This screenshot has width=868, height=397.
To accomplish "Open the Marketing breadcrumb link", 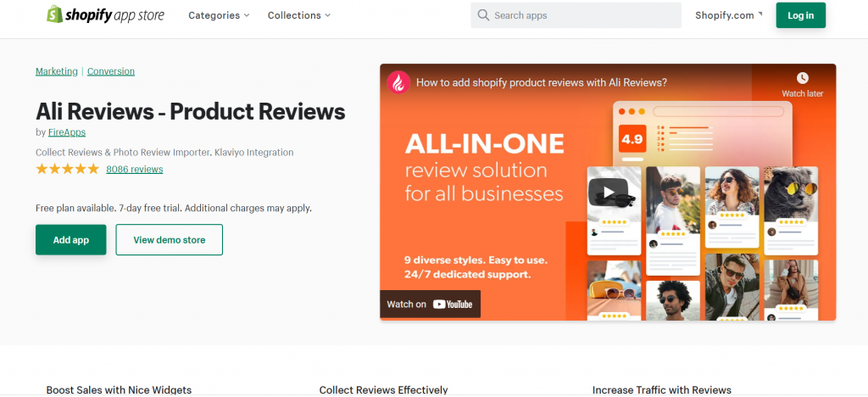I will point(57,71).
